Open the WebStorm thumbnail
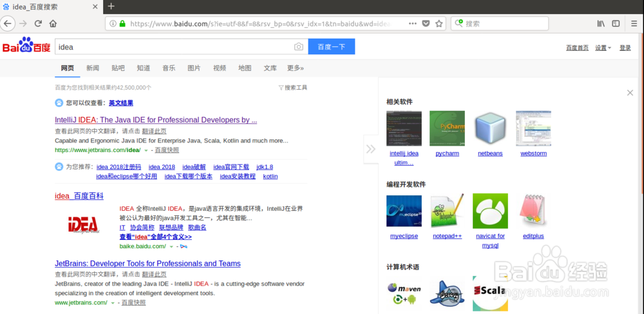The height and width of the screenshot is (314, 644). pos(533,128)
